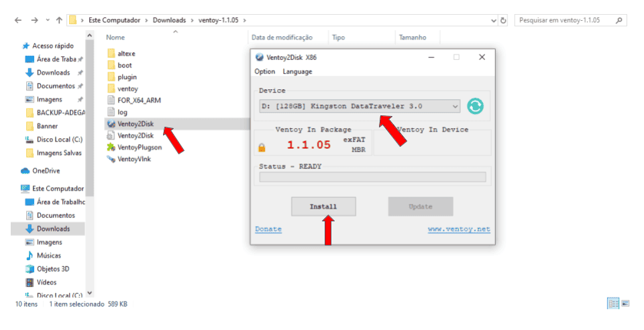Viewport: 644px width, 330px height.
Task: Open the recent locations dropdown arrow
Action: 48,20
